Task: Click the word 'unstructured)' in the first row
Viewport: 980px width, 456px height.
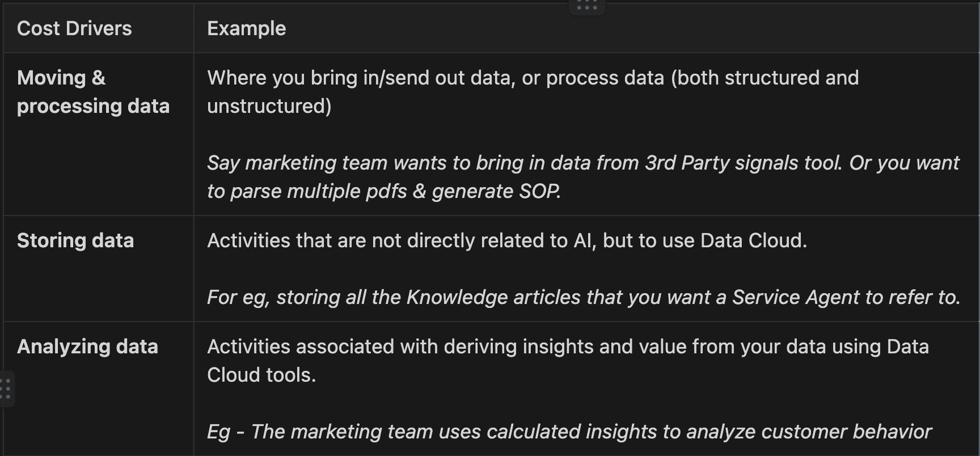Action: point(269,106)
